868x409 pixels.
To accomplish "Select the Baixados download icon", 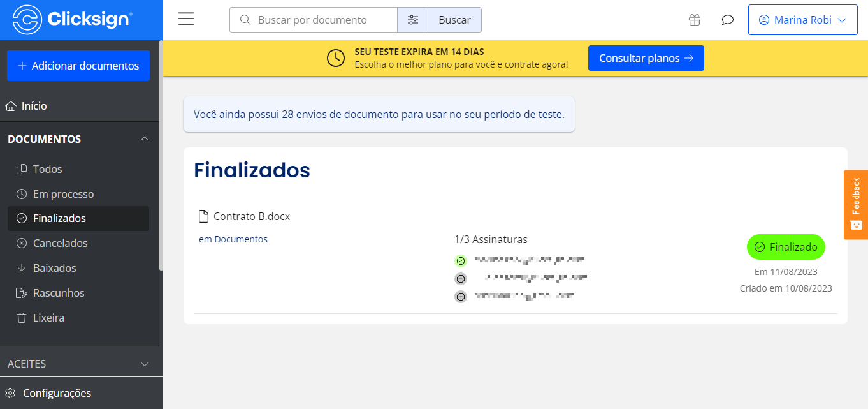I will click(x=20, y=267).
